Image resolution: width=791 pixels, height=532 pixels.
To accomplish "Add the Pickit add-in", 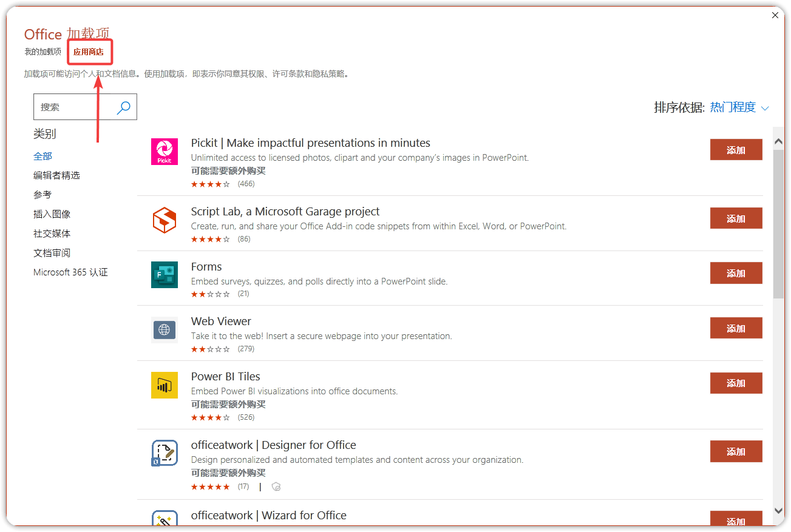I will tap(736, 150).
